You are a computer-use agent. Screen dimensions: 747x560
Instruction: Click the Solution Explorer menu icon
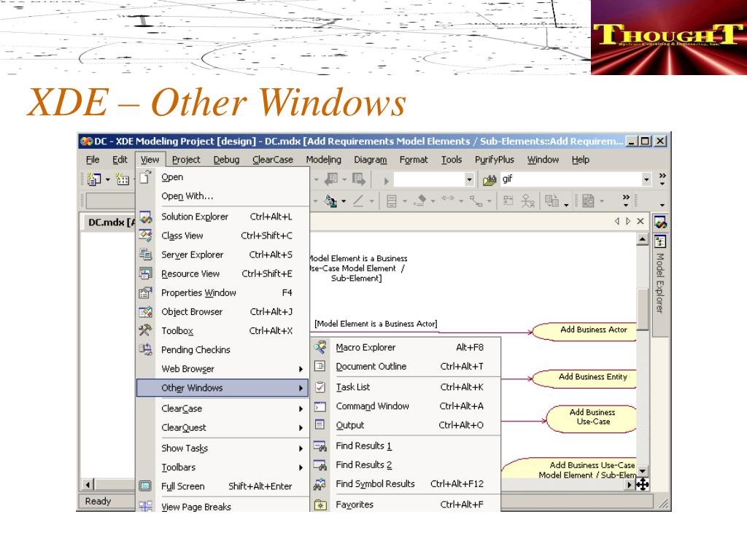point(145,217)
